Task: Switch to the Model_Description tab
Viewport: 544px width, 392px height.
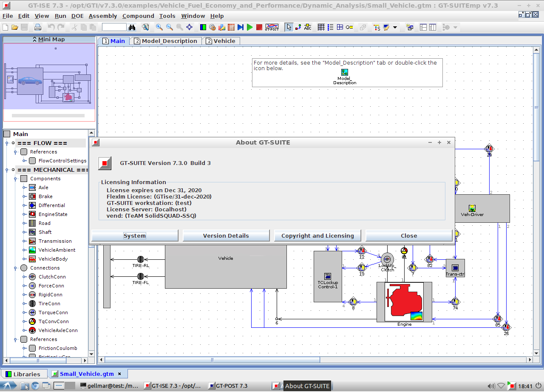Action: click(x=165, y=41)
